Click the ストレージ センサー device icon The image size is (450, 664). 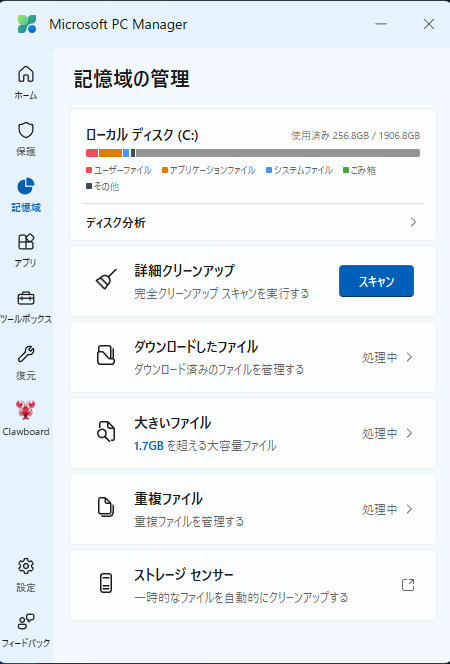click(106, 583)
